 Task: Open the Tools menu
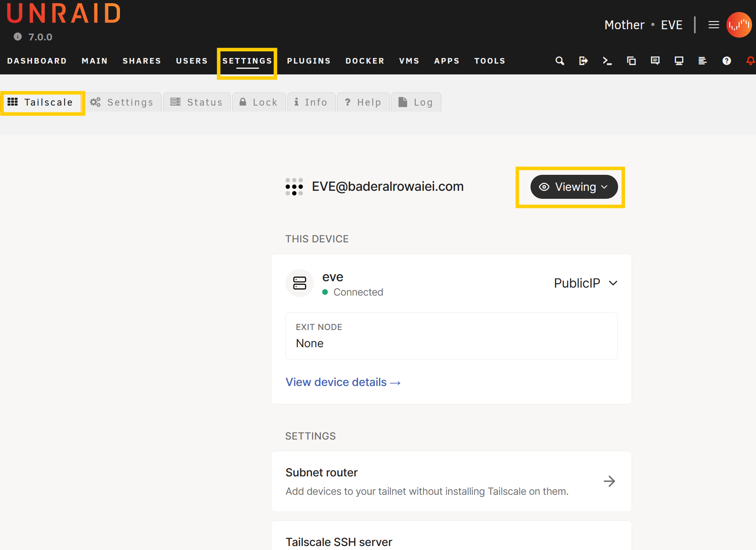click(x=490, y=61)
